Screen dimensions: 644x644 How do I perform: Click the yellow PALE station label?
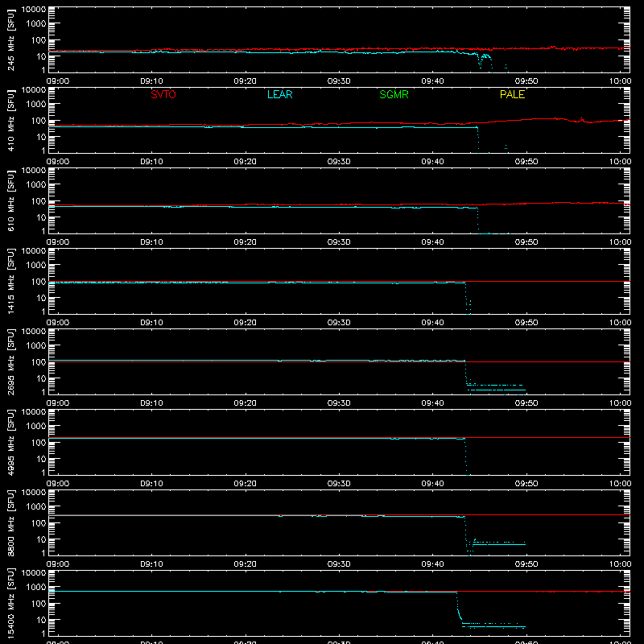(512, 94)
